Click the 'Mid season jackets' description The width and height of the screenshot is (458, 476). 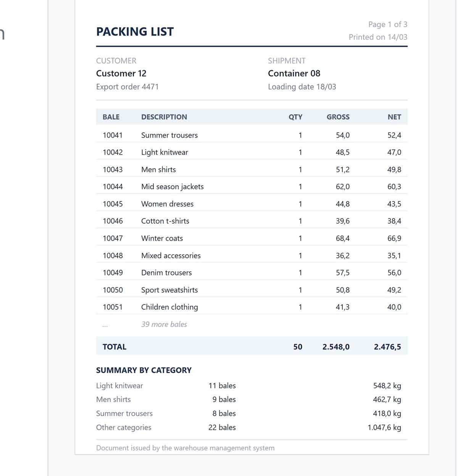coord(173,187)
